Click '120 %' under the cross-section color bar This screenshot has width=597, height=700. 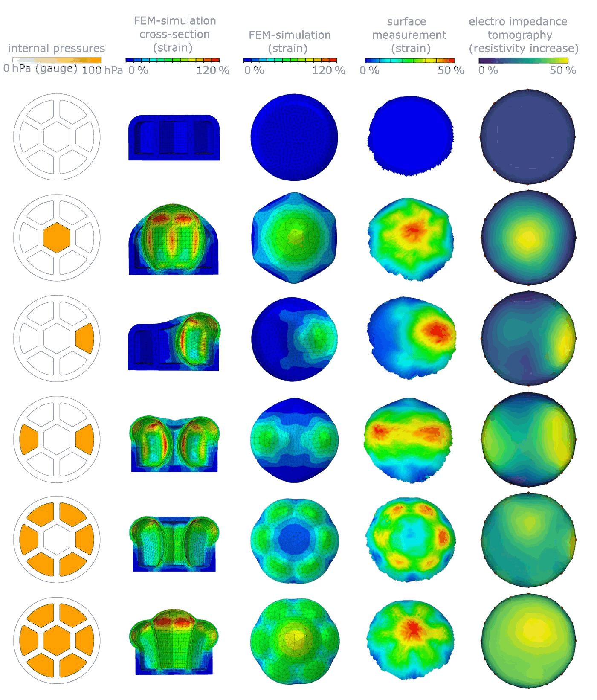[x=213, y=70]
